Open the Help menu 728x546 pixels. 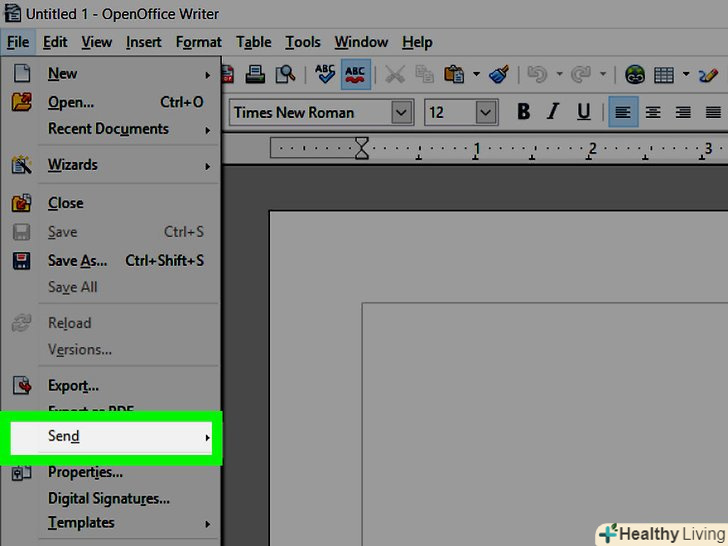tap(417, 42)
